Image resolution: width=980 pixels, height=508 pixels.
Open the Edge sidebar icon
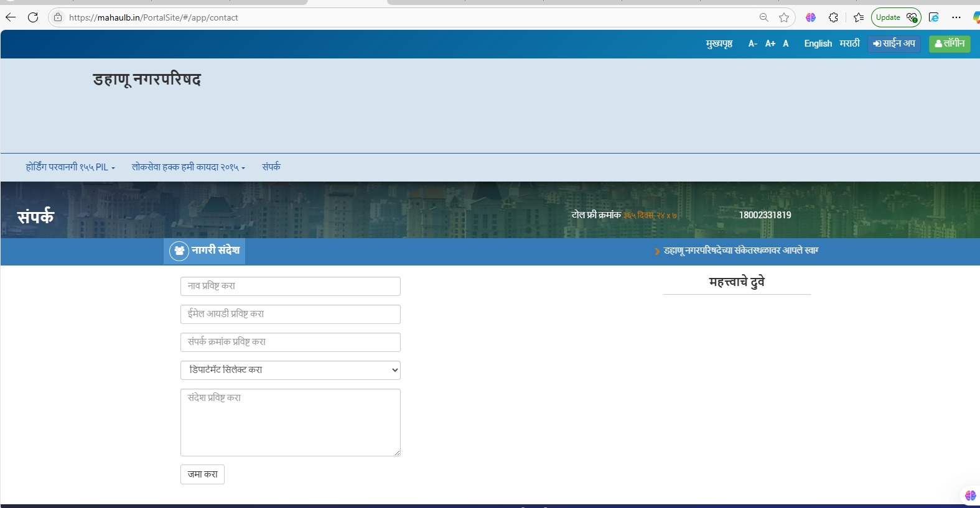click(x=934, y=17)
